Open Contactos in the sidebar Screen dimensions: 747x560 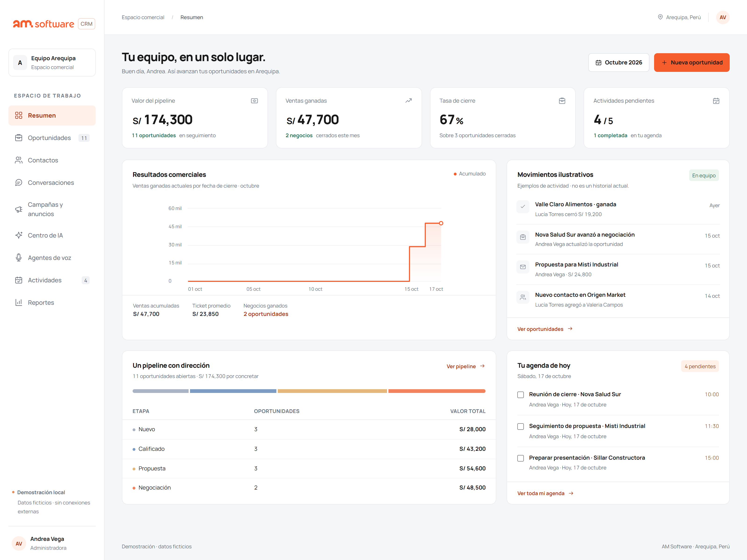52,160
